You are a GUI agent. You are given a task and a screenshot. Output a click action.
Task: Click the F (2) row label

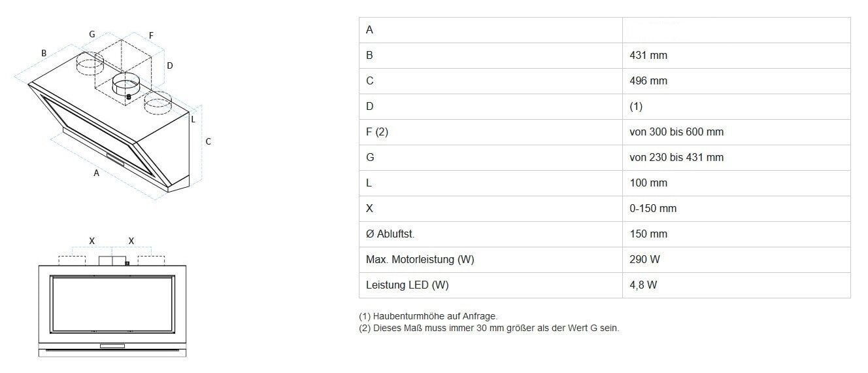377,132
